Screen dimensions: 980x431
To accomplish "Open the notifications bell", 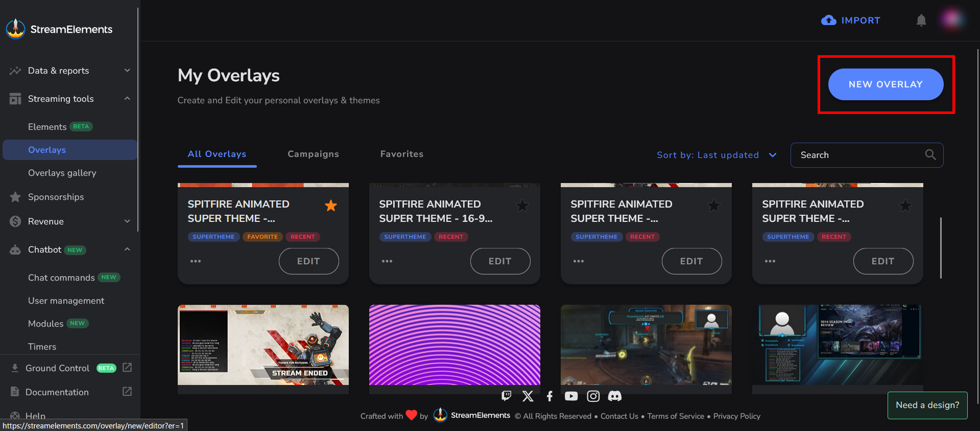I will (921, 20).
